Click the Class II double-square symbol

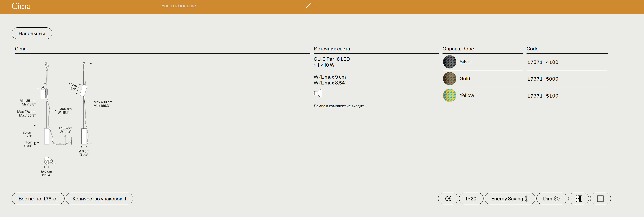click(600, 198)
